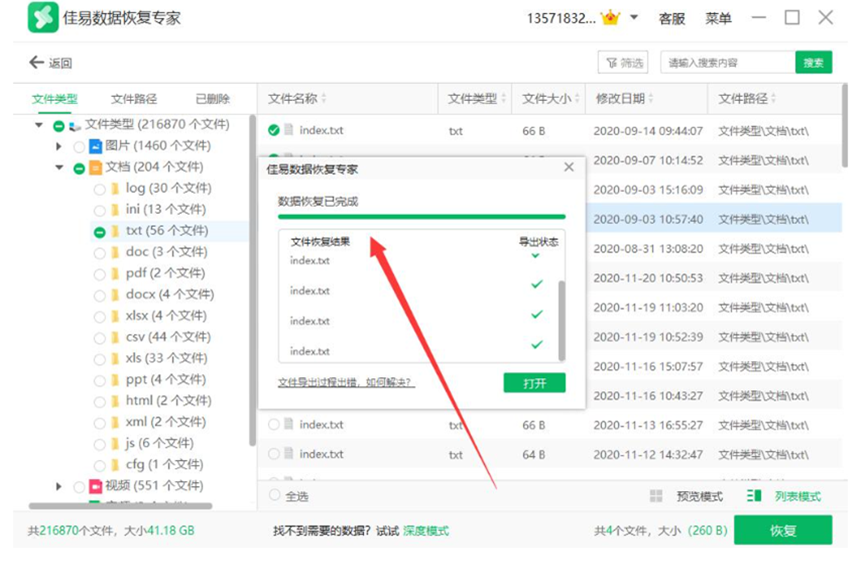Close the recovery complete dialog

point(569,168)
